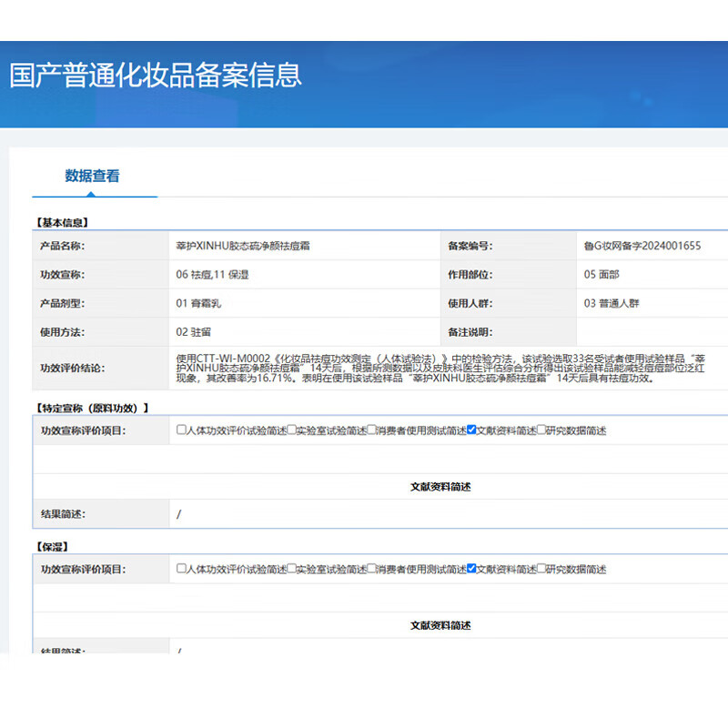Click the 02 驻留 usage method value
Screen dimensions: 728x728
(194, 332)
